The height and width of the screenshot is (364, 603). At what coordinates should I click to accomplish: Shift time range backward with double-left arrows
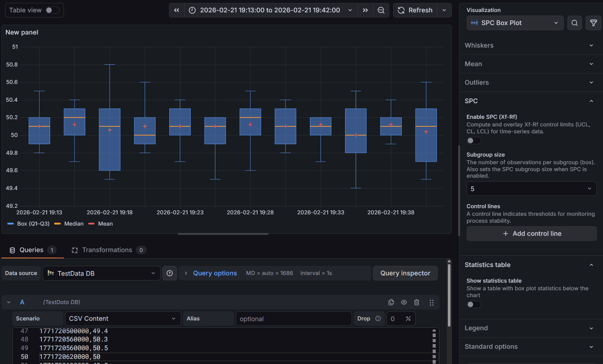(x=177, y=10)
